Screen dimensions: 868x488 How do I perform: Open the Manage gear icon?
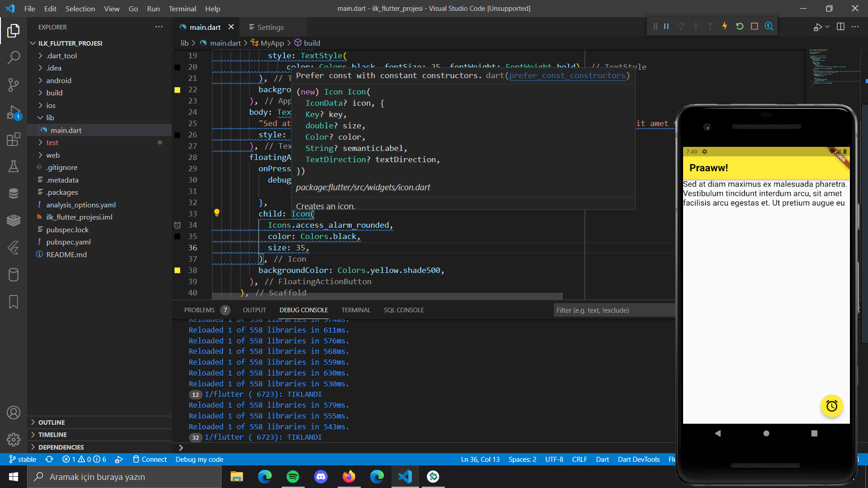tap(14, 439)
